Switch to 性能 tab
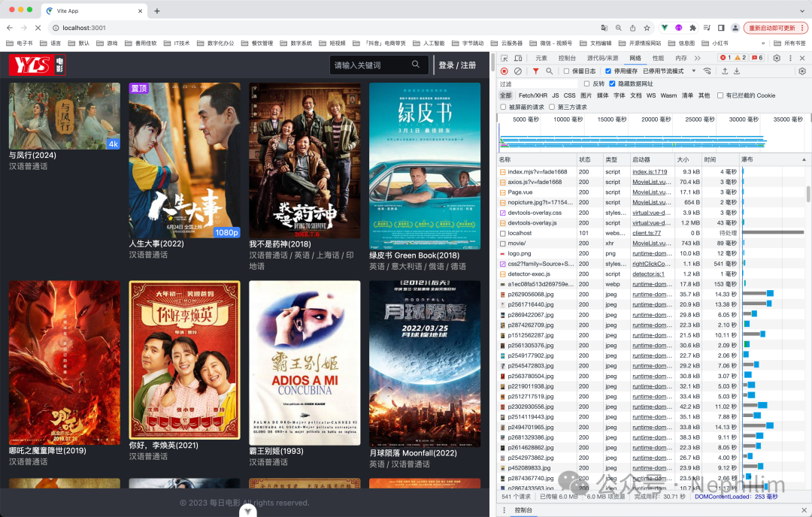This screenshot has width=812, height=517. (658, 58)
